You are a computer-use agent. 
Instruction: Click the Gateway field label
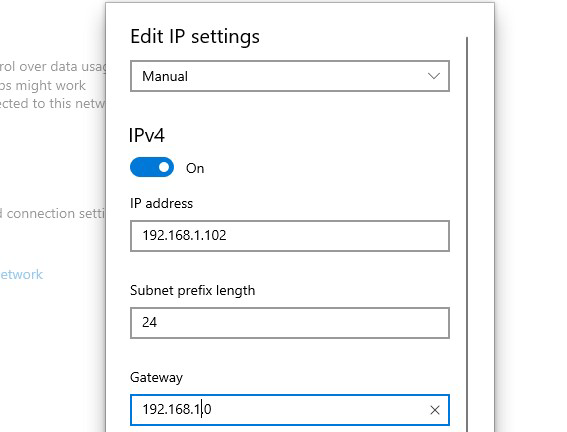click(156, 377)
